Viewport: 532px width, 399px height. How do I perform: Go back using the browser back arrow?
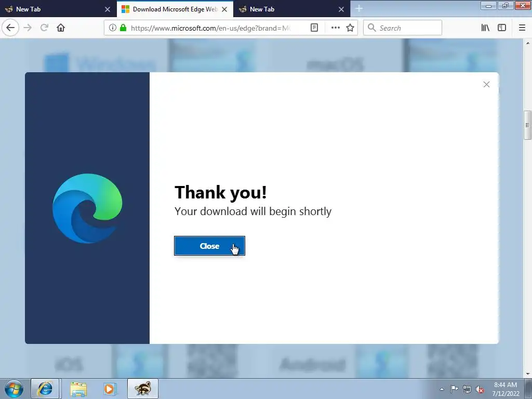pyautogui.click(x=10, y=28)
